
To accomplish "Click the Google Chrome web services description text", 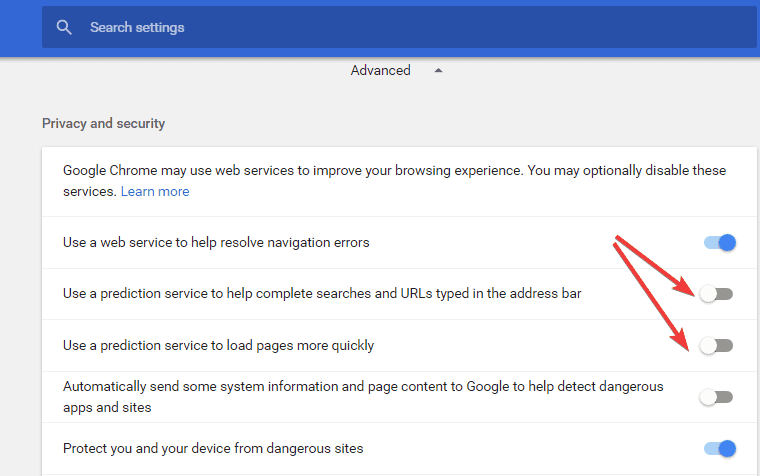I will pos(394,181).
